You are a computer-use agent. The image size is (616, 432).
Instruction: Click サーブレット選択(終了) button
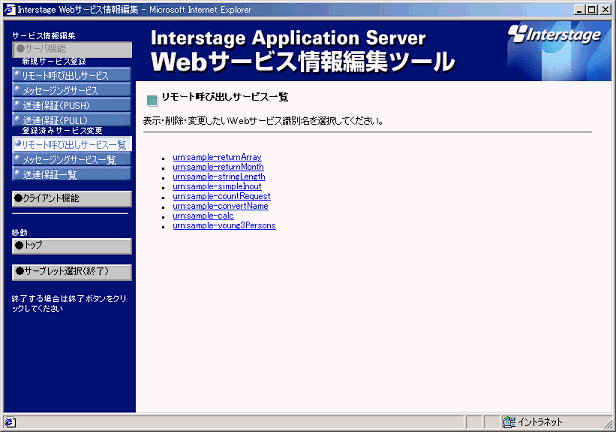coord(72,272)
